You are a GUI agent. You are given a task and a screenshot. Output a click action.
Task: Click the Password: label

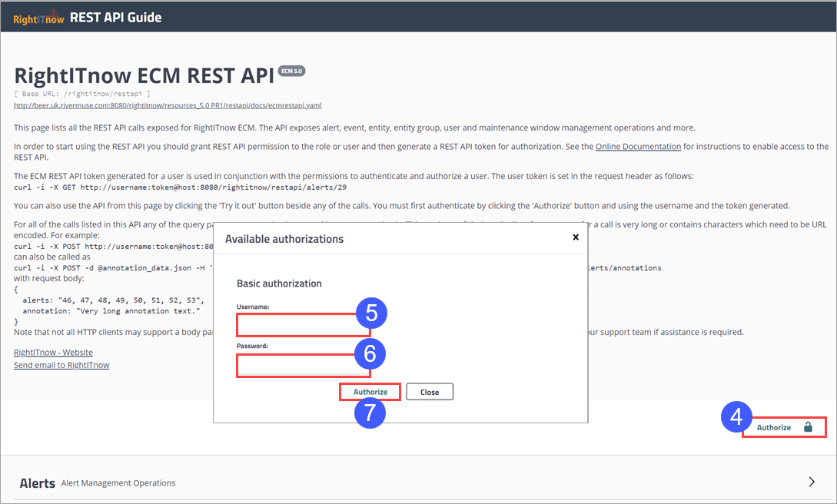[253, 346]
